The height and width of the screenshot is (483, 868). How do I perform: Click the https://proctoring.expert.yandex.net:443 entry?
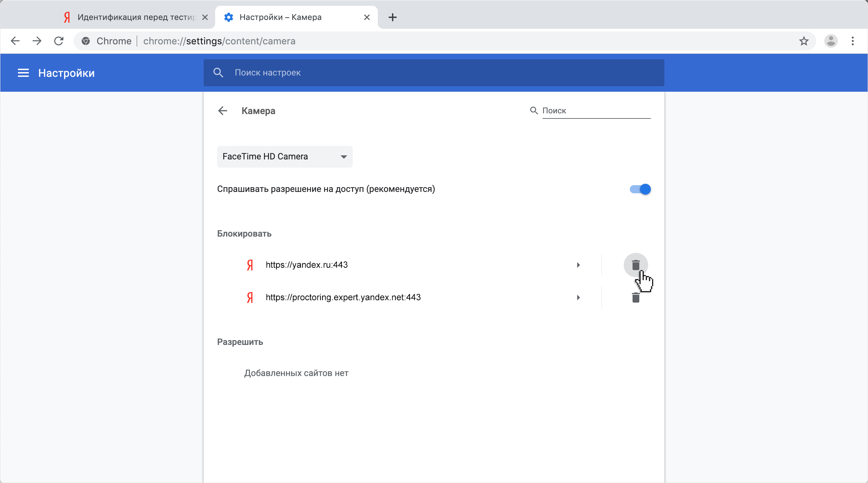[343, 298]
